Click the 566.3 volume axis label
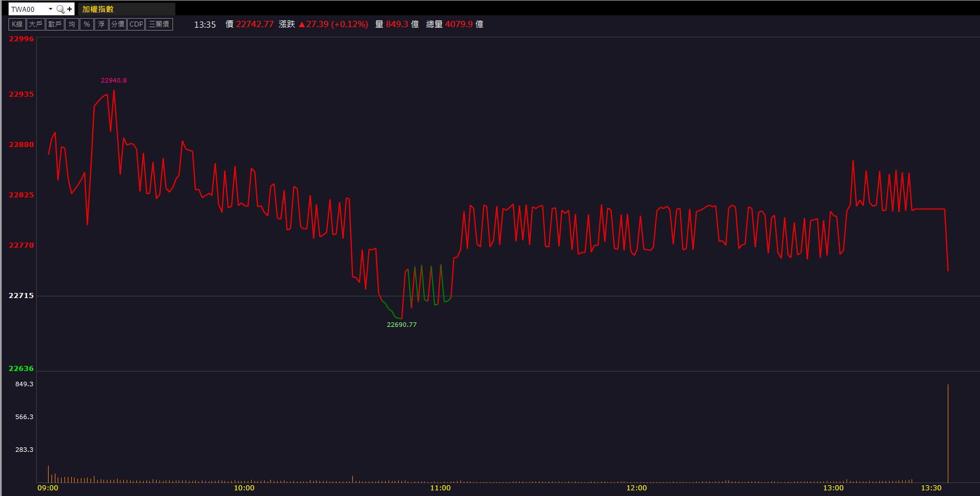Screen dimensions: 980x496 click(x=24, y=417)
